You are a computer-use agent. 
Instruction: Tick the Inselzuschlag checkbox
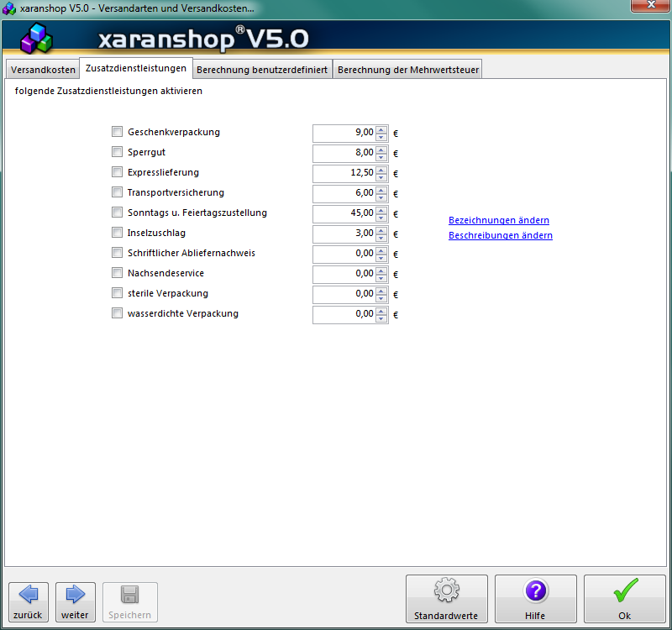pos(117,233)
